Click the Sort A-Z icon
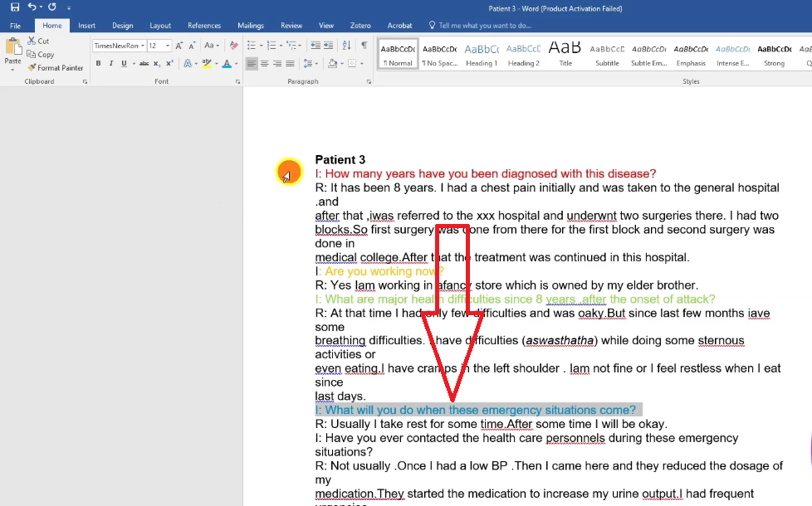The image size is (812, 506). (345, 46)
